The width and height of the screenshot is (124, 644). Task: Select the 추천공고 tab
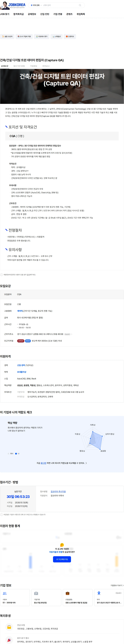[46, 66]
